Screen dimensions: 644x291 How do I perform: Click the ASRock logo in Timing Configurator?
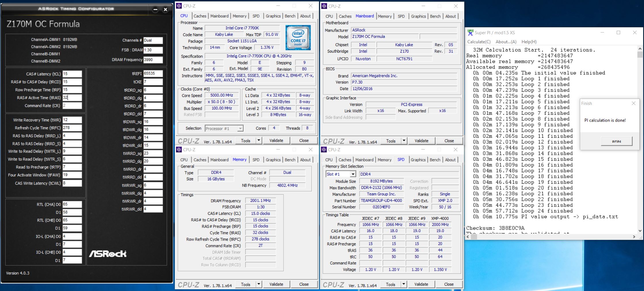tap(108, 254)
